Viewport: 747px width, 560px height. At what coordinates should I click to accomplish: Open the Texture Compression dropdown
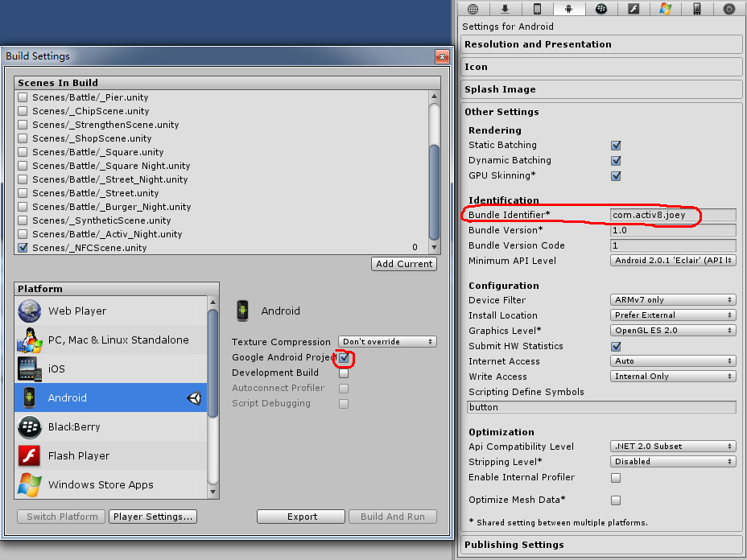(x=387, y=342)
